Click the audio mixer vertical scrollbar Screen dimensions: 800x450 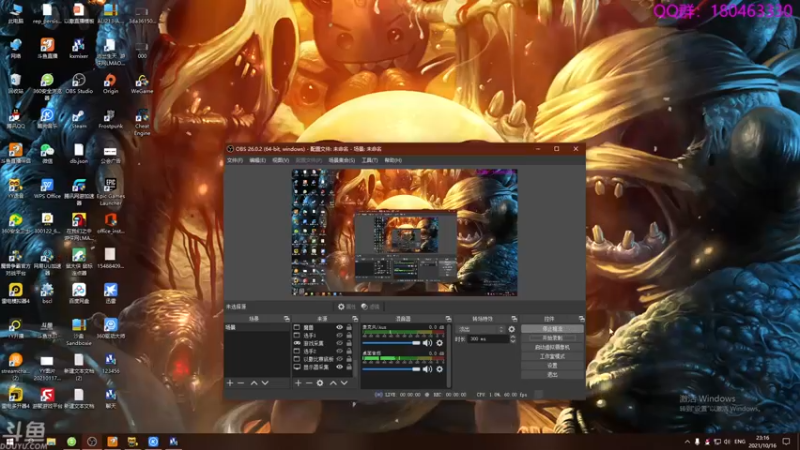click(x=448, y=356)
